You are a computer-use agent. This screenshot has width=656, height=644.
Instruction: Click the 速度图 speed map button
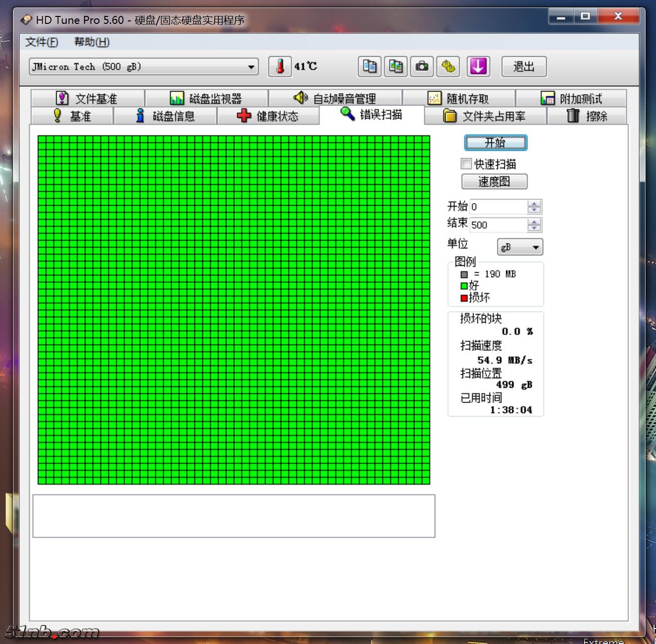click(x=494, y=182)
